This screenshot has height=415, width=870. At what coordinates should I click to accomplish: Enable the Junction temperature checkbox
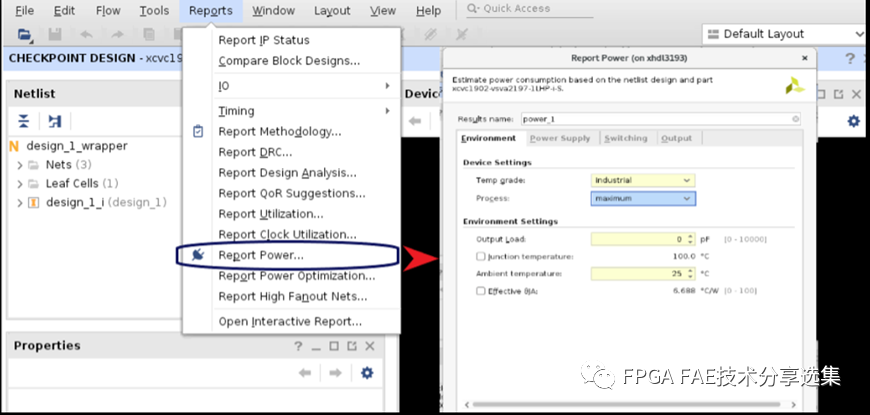click(481, 257)
